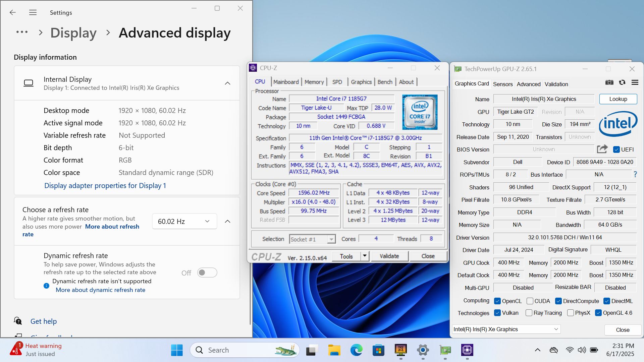
Task: Click Display breadcrumb in Settings
Action: pos(73,33)
